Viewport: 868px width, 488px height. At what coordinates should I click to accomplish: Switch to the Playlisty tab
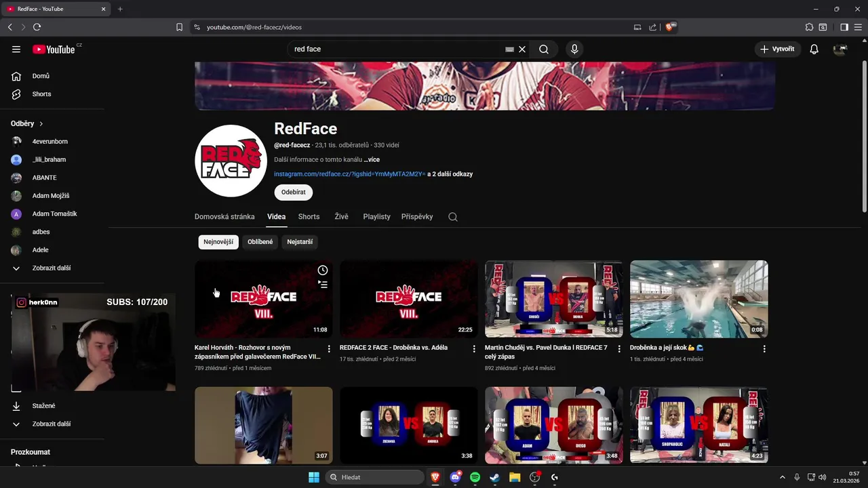tap(376, 217)
